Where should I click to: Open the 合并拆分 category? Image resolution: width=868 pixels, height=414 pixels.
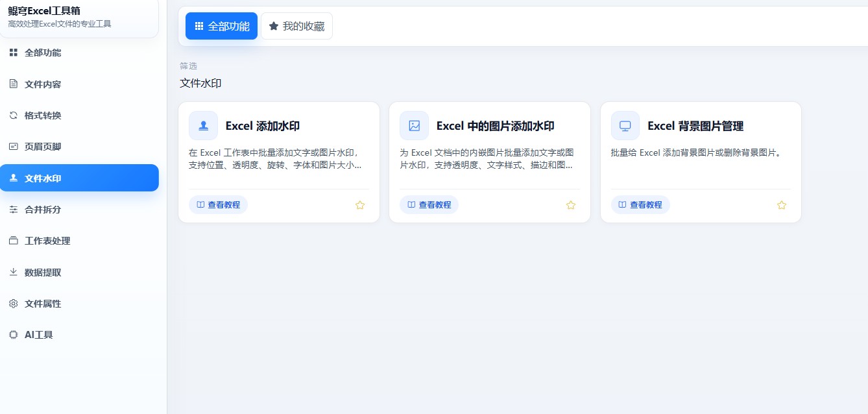[79, 210]
